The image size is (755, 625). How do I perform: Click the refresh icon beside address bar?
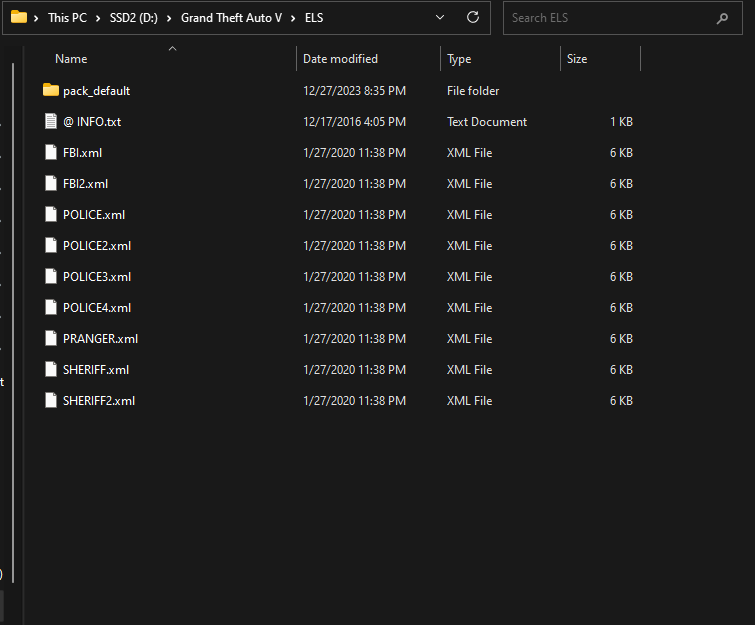(x=473, y=18)
